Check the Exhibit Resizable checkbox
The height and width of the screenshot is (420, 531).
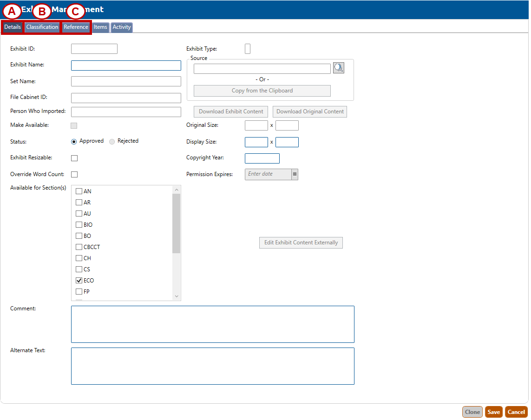tap(74, 158)
